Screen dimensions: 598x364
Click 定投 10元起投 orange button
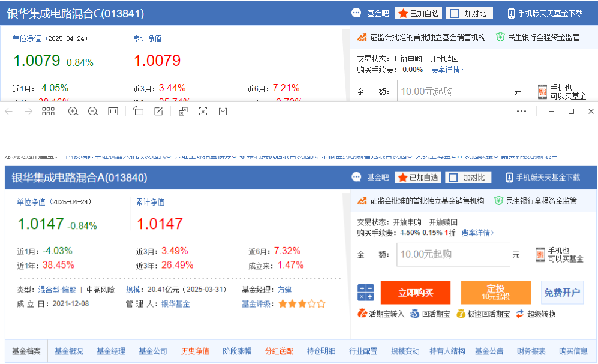click(496, 293)
